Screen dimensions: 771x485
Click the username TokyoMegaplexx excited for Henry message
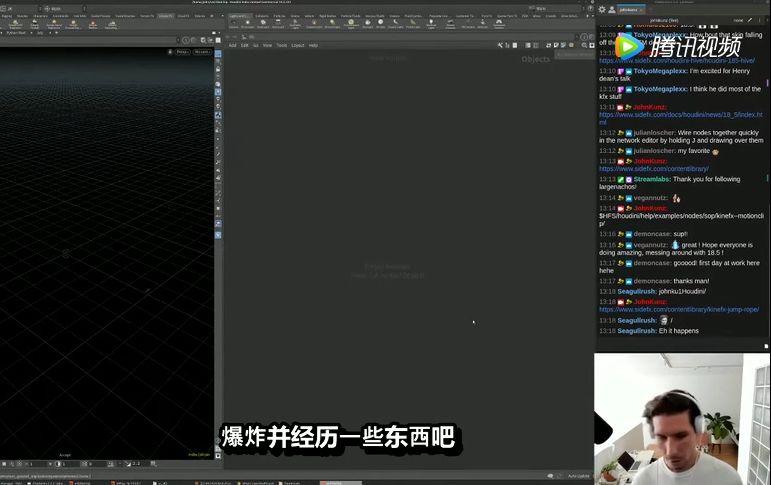660,71
